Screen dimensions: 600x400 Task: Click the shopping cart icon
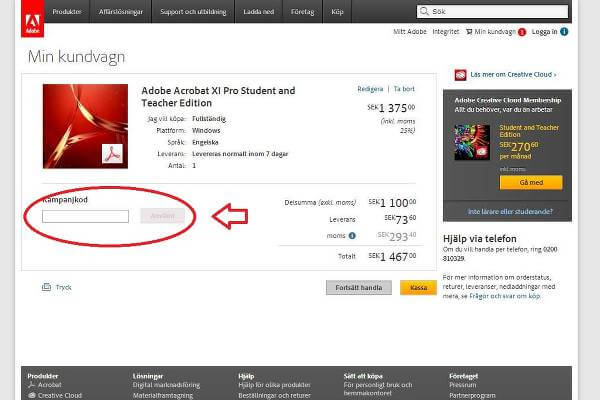469,32
